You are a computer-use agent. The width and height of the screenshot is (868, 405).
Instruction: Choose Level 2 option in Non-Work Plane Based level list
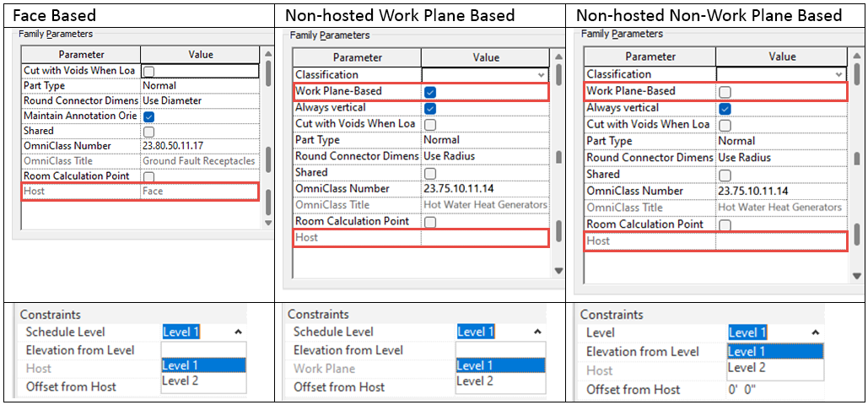[x=775, y=367]
